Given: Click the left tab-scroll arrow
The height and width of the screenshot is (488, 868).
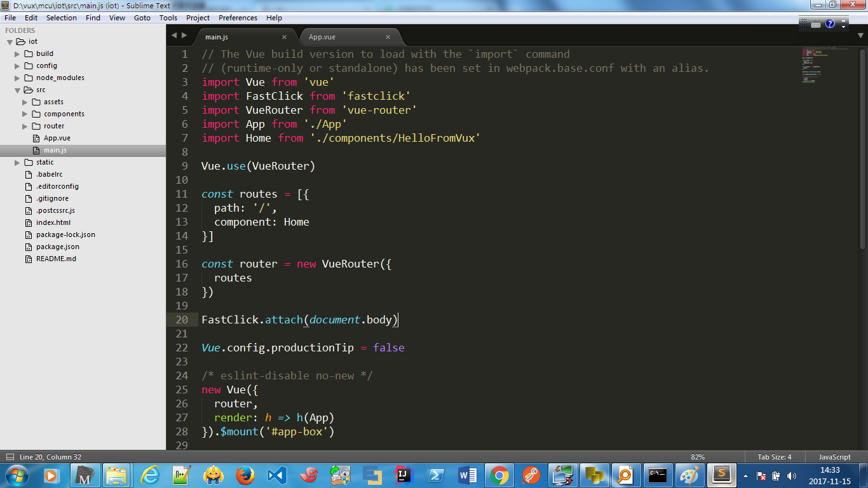Looking at the screenshot, I should (x=174, y=36).
